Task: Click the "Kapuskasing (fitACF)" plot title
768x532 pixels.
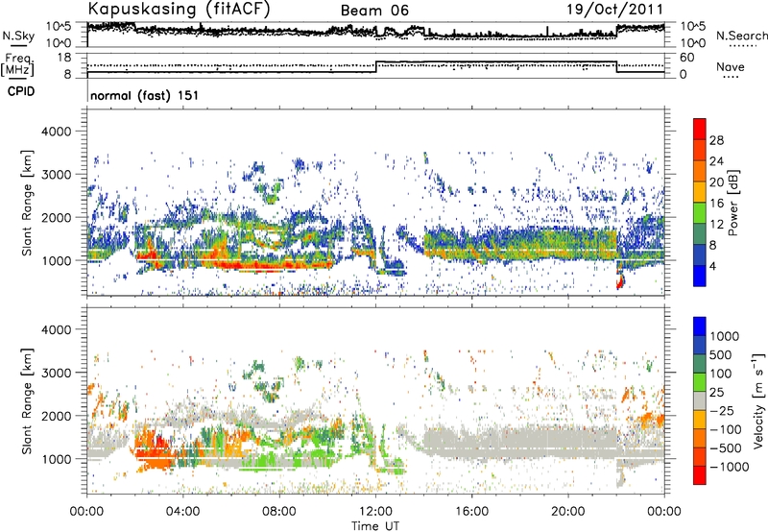Action: (x=179, y=9)
